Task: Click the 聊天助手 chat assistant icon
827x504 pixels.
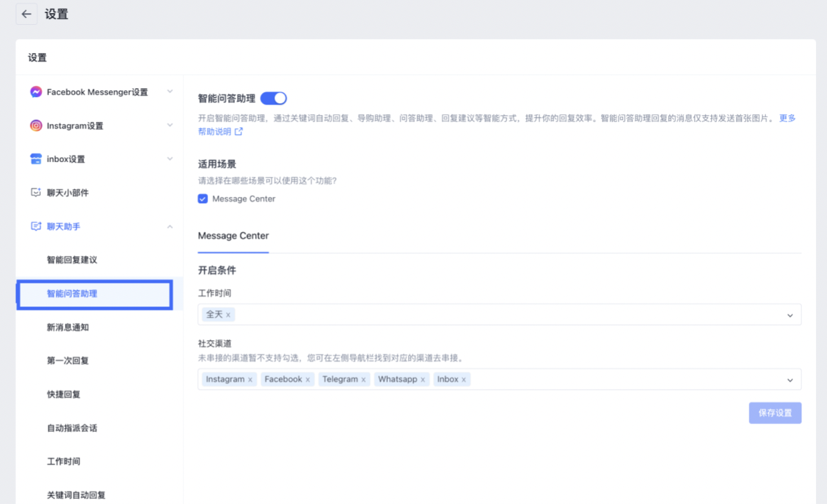Action: point(36,226)
